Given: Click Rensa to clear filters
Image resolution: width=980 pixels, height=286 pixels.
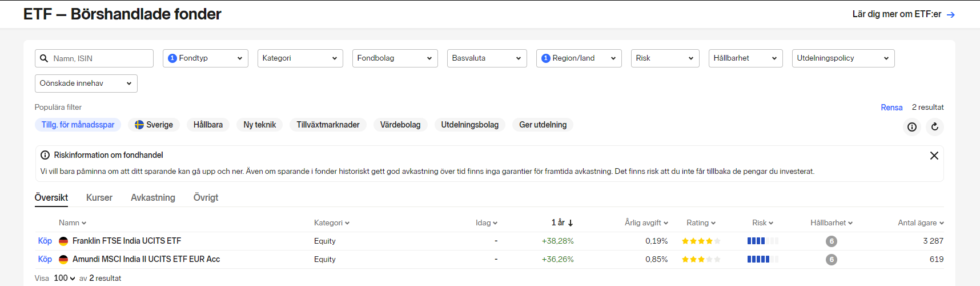Looking at the screenshot, I should (x=891, y=108).
